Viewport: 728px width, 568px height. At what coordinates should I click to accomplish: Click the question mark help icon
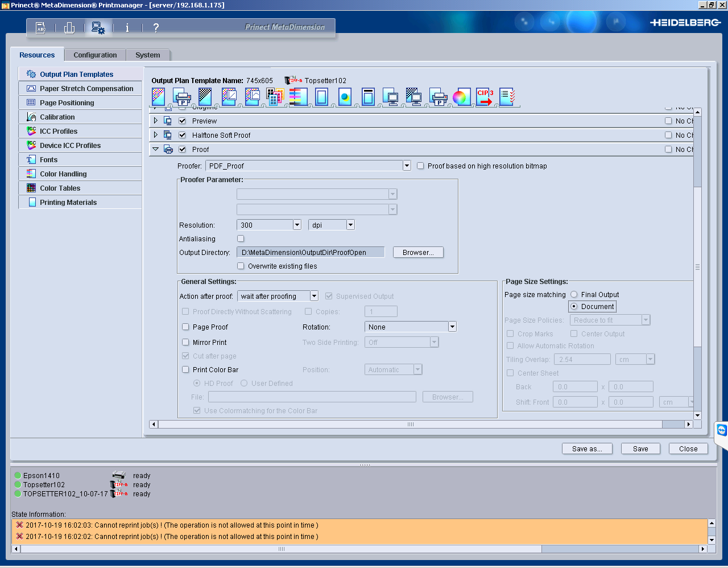[x=156, y=28]
